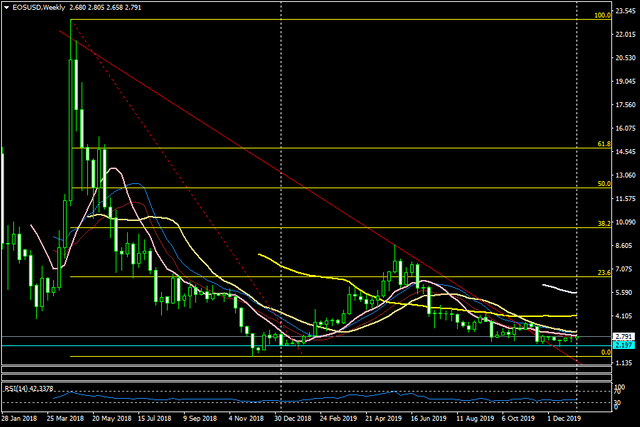Click the 7.075 price axis value
Screen dimensions: 640x427
[x=623, y=269]
